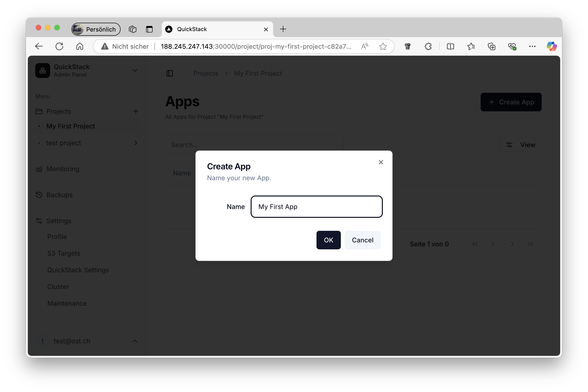Click OK to confirm app creation
The width and height of the screenshot is (588, 392).
point(328,240)
